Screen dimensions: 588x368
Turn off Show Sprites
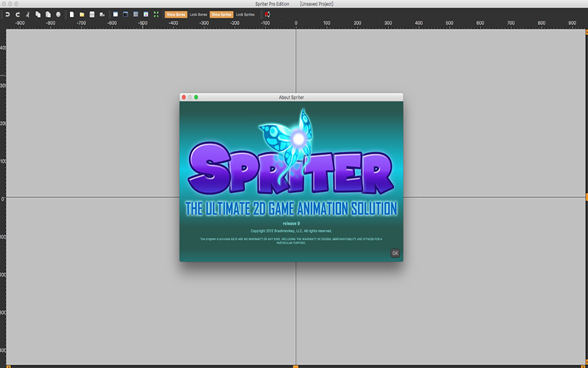[221, 15]
